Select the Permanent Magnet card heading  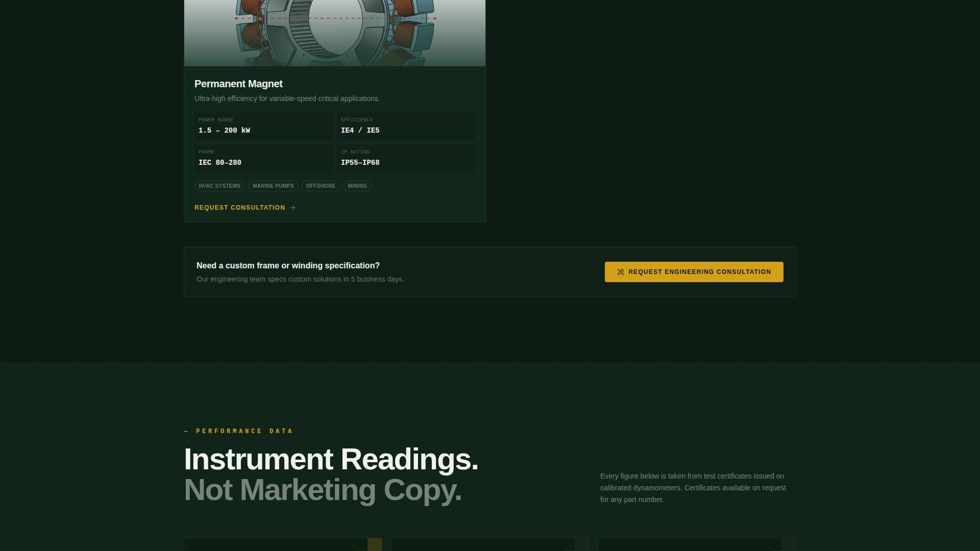click(x=238, y=84)
